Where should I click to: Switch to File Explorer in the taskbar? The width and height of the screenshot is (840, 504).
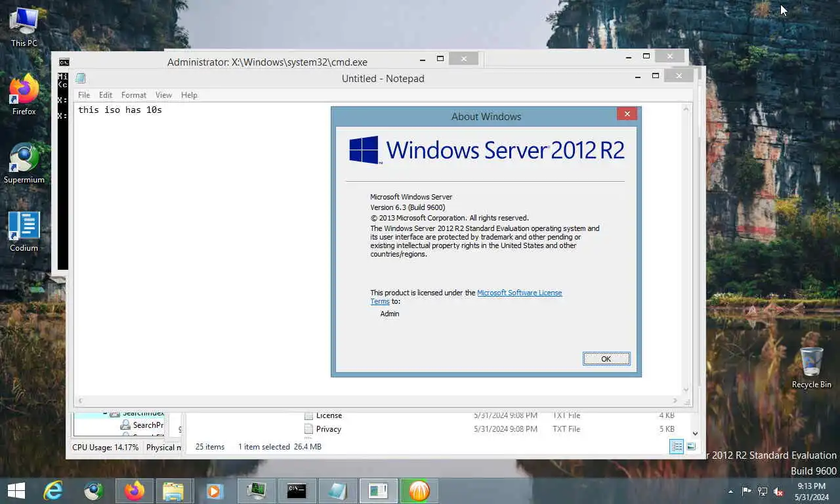pyautogui.click(x=173, y=491)
